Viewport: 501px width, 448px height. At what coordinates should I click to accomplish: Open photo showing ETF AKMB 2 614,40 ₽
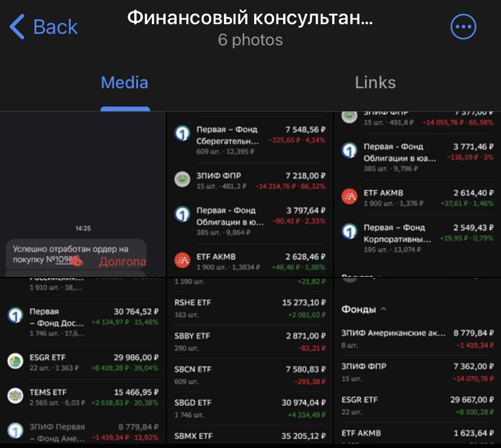(417, 194)
